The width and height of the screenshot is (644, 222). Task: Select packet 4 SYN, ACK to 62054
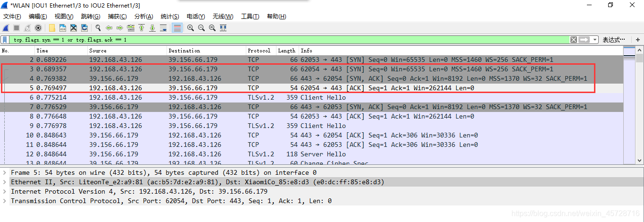[311, 79]
